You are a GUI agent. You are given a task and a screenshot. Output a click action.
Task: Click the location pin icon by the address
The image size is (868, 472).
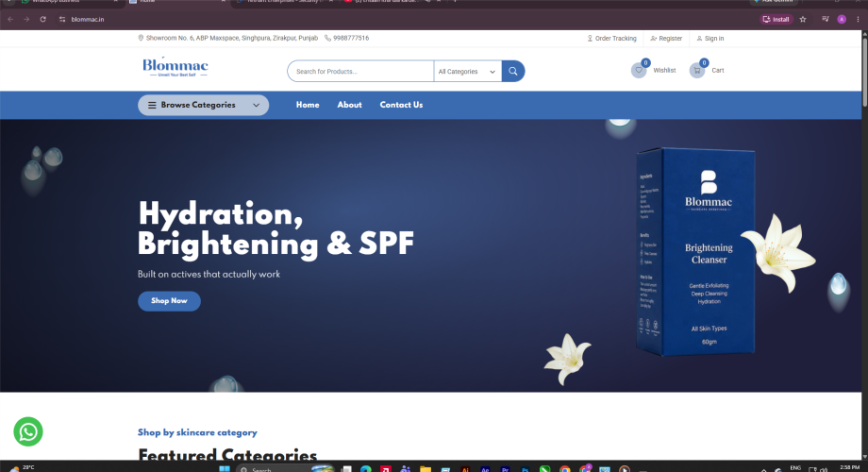click(x=141, y=38)
